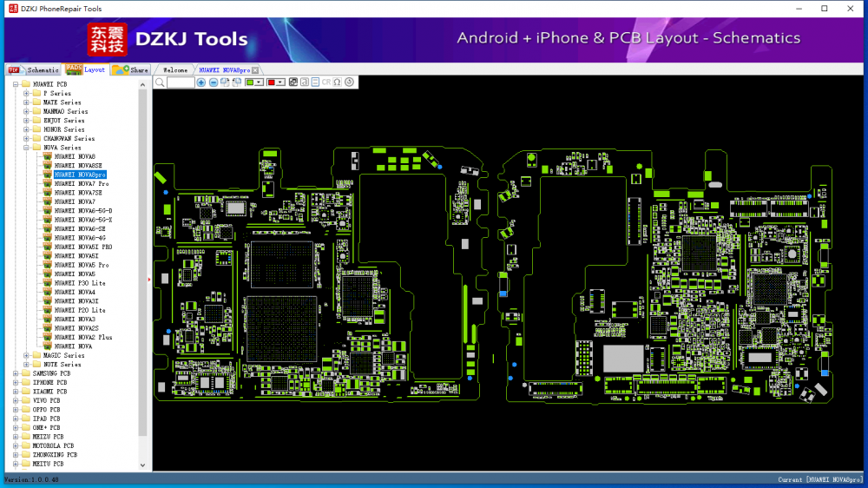The height and width of the screenshot is (488, 868).
Task: Click the HUAWEI NOVA6-SE file icon
Action: click(x=48, y=228)
